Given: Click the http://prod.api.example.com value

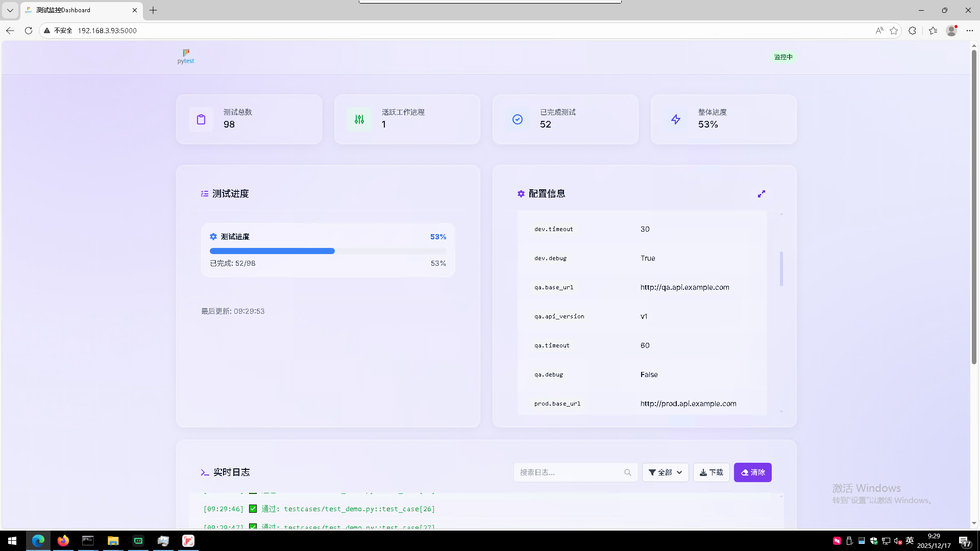Looking at the screenshot, I should tap(689, 404).
